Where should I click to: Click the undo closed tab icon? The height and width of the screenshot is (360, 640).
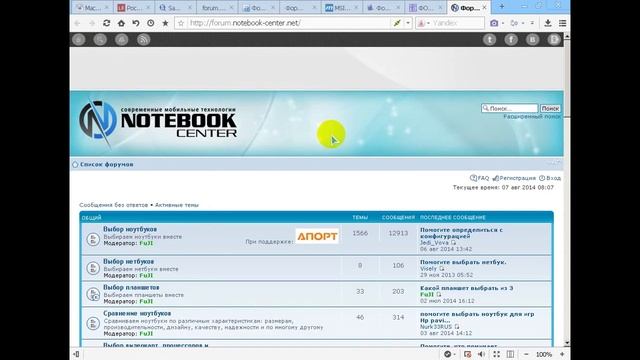click(136, 23)
